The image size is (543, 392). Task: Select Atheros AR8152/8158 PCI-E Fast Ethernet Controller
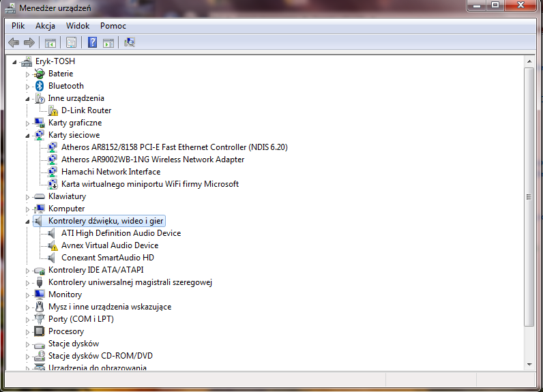pos(175,147)
